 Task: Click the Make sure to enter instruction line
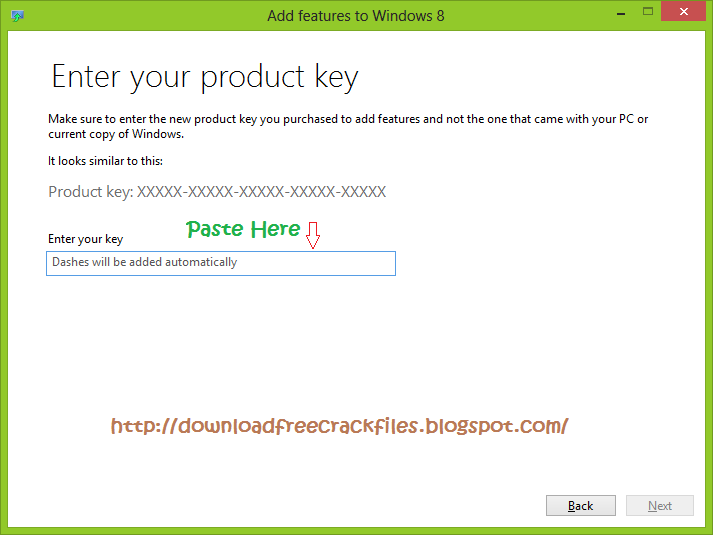348,119
